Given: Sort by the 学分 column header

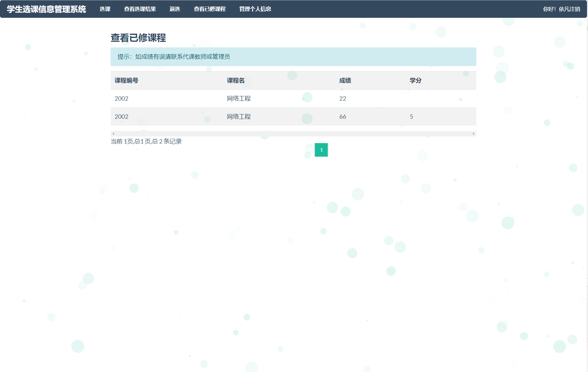Looking at the screenshot, I should pos(415,80).
